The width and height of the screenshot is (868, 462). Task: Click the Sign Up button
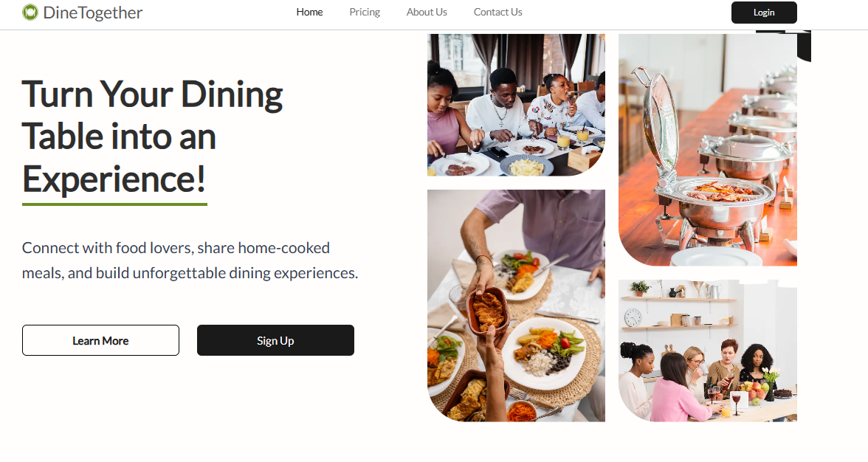[276, 340]
